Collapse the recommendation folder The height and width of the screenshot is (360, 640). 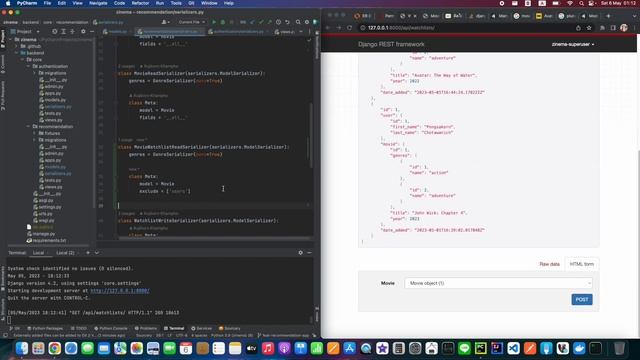pos(29,127)
